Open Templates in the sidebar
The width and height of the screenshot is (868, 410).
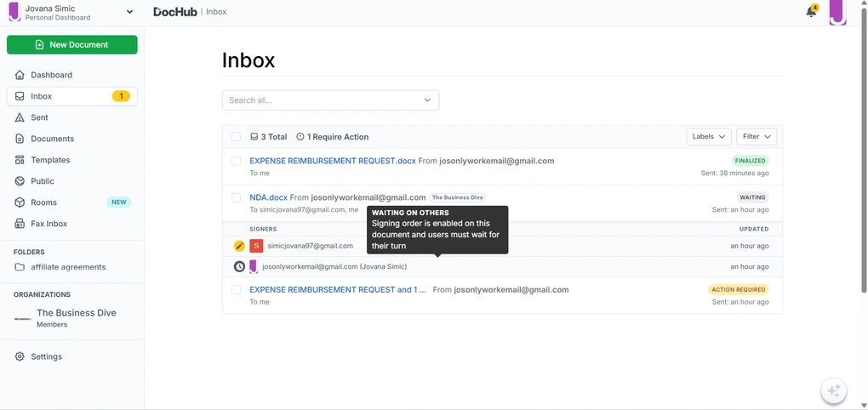point(72,160)
